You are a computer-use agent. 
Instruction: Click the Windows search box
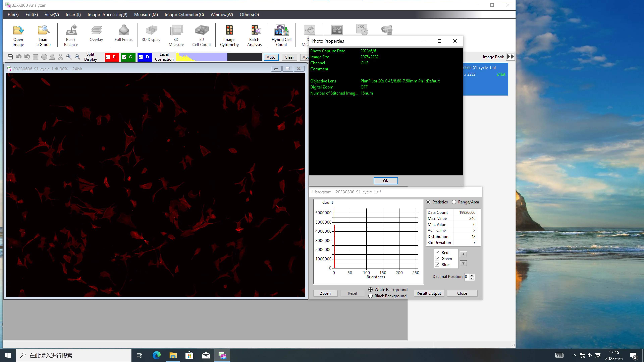point(74,355)
